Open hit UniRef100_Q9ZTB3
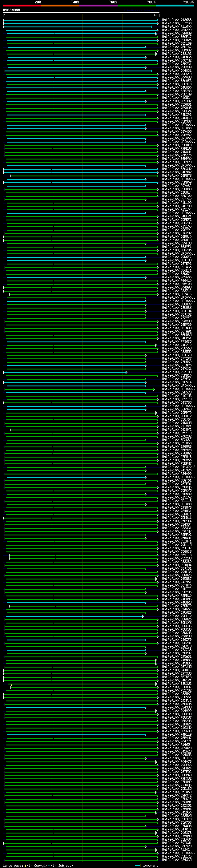Image resolution: width=197 pixels, height=868 pixels. click(x=177, y=372)
